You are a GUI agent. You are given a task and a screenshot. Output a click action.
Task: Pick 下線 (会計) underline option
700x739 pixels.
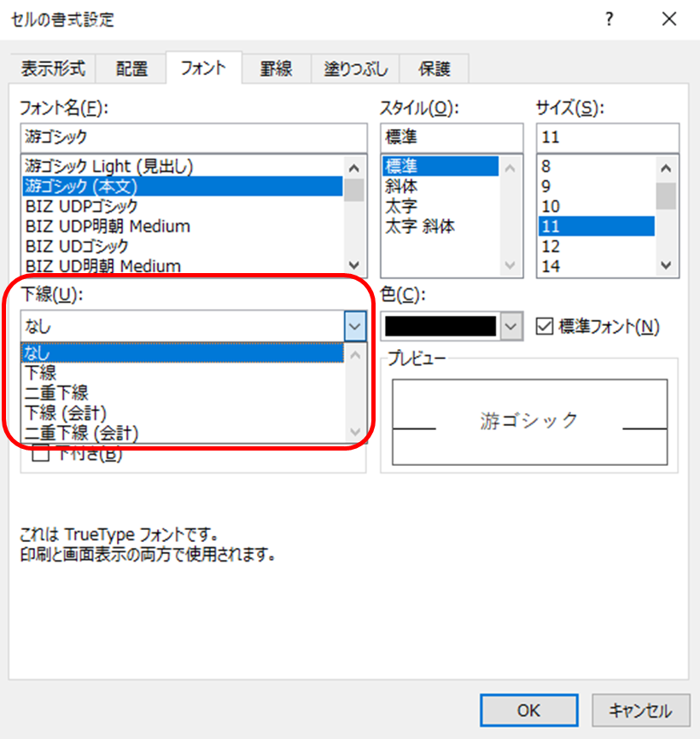[66, 413]
